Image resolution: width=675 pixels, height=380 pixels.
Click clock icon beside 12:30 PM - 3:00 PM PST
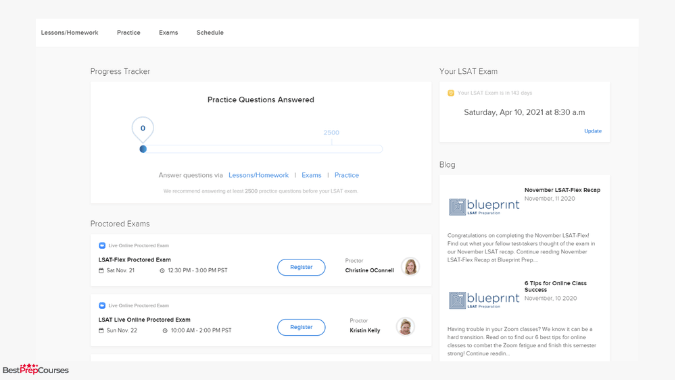162,270
